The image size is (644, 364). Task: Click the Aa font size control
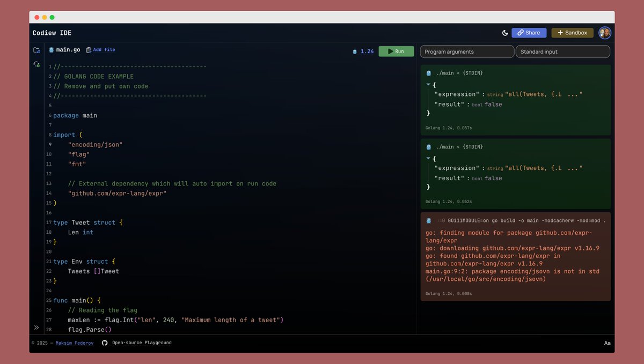tap(607, 343)
